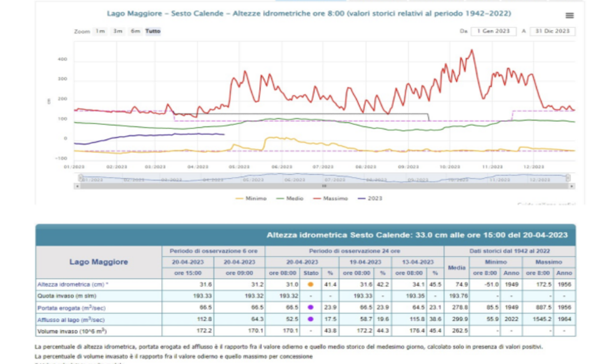This screenshot has width=595, height=364.
Task: Select the 3m zoom range
Action: click(117, 31)
